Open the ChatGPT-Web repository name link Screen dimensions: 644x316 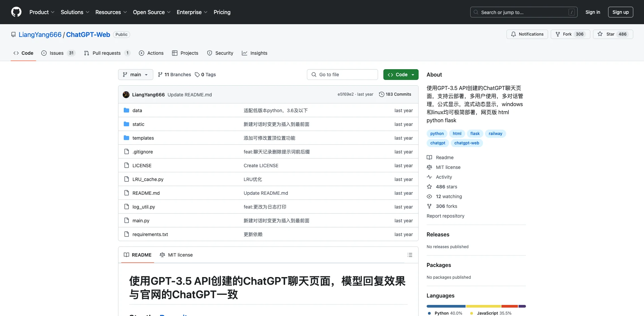tap(88, 35)
